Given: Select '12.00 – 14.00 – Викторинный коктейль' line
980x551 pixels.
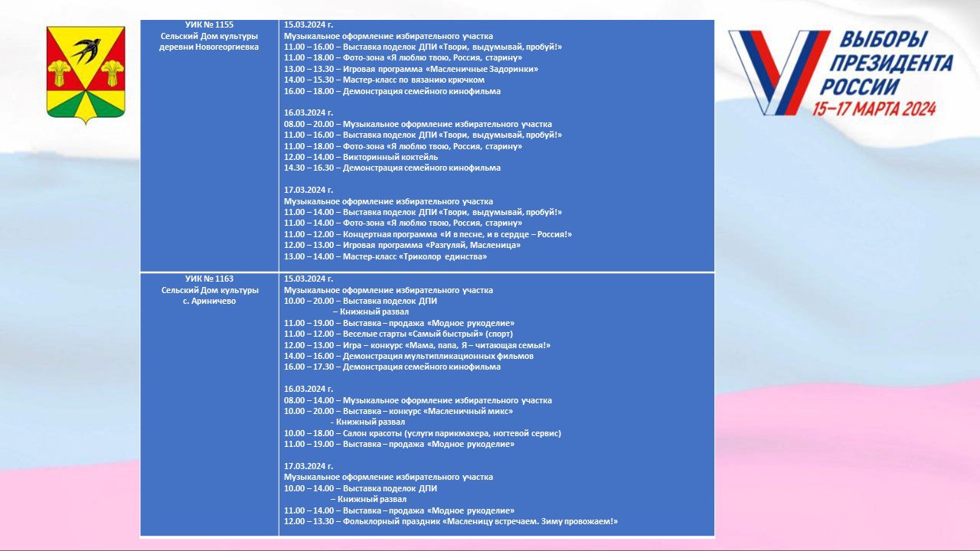Looking at the screenshot, I should coord(361,157).
